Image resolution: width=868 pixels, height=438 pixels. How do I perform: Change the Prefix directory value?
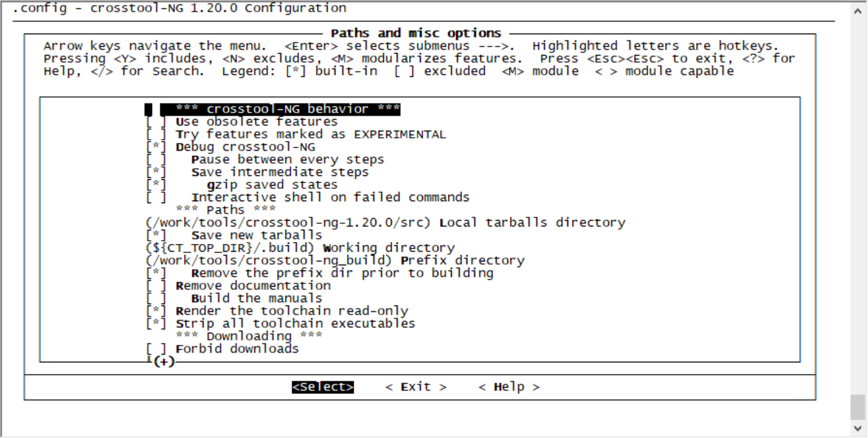coord(269,260)
